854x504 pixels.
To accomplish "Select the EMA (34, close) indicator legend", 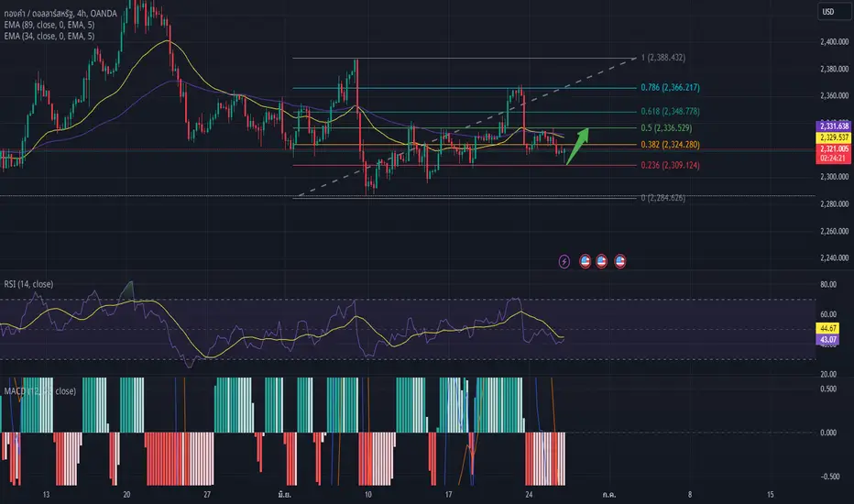I will pos(49,36).
